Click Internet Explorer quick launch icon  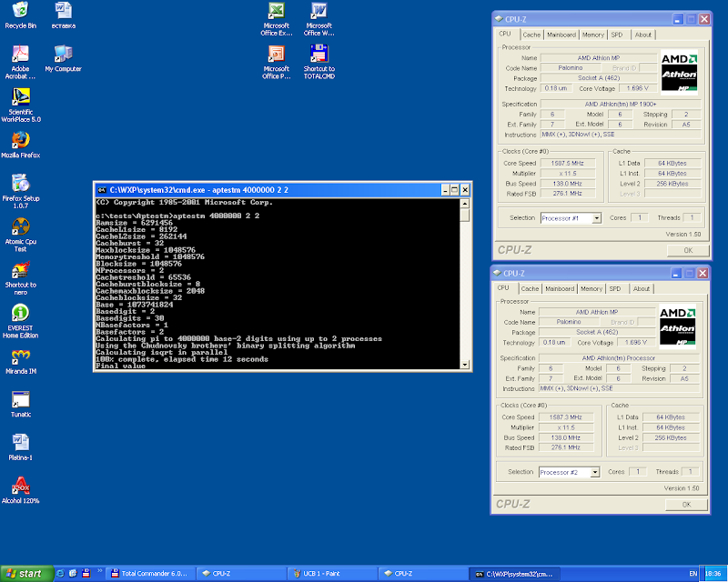click(60, 574)
